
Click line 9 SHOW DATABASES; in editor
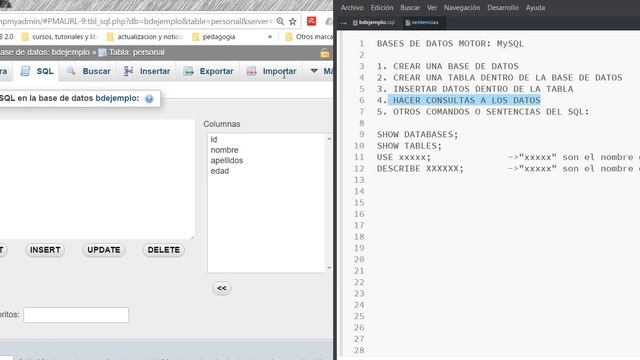coord(418,134)
